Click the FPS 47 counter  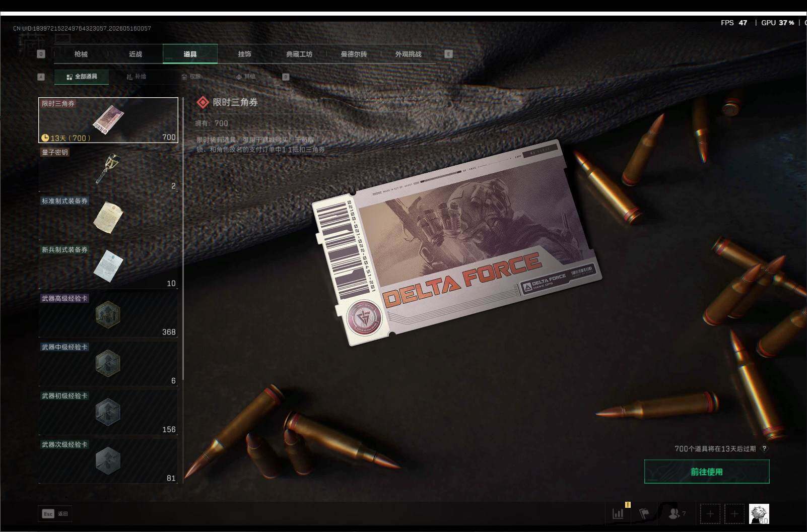coord(734,23)
